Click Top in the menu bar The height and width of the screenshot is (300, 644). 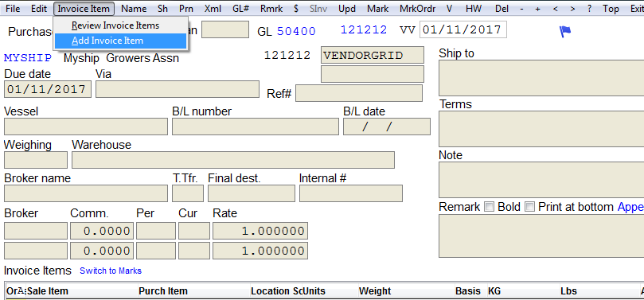tap(611, 9)
